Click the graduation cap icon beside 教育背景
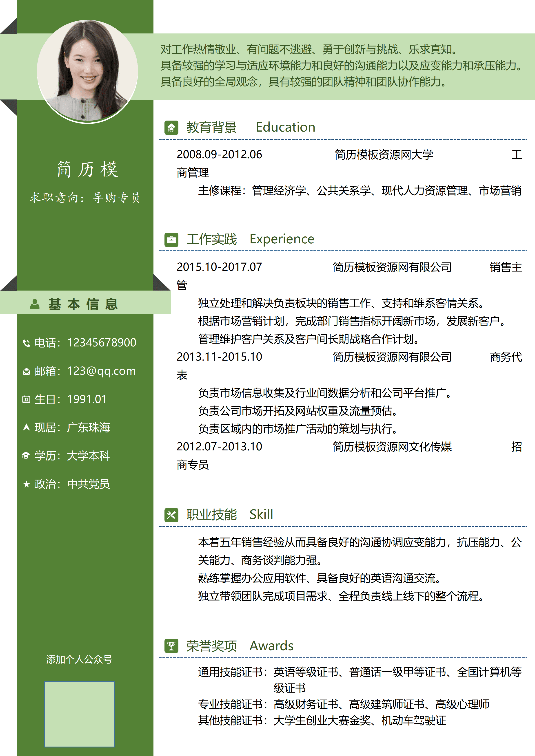Screen dimensions: 535x756 (x=171, y=128)
